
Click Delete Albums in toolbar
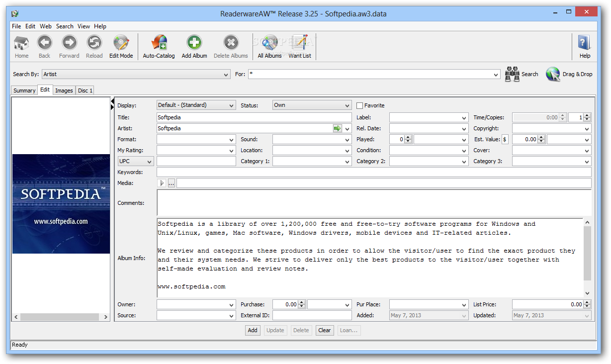tap(231, 47)
